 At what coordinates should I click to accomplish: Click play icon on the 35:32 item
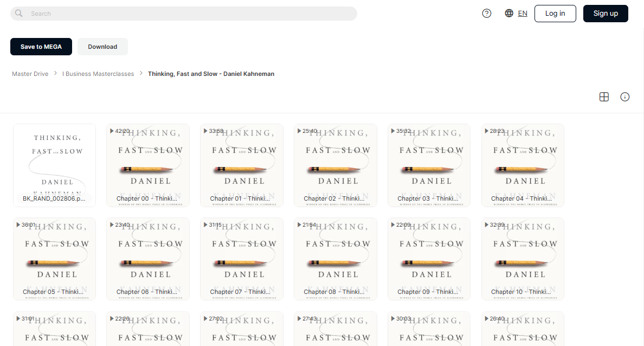392,131
